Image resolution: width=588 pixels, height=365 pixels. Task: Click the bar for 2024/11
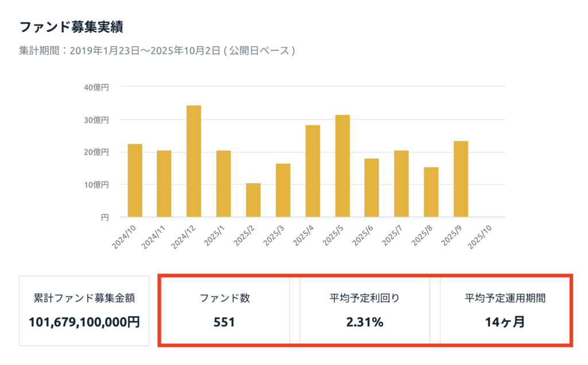(164, 184)
